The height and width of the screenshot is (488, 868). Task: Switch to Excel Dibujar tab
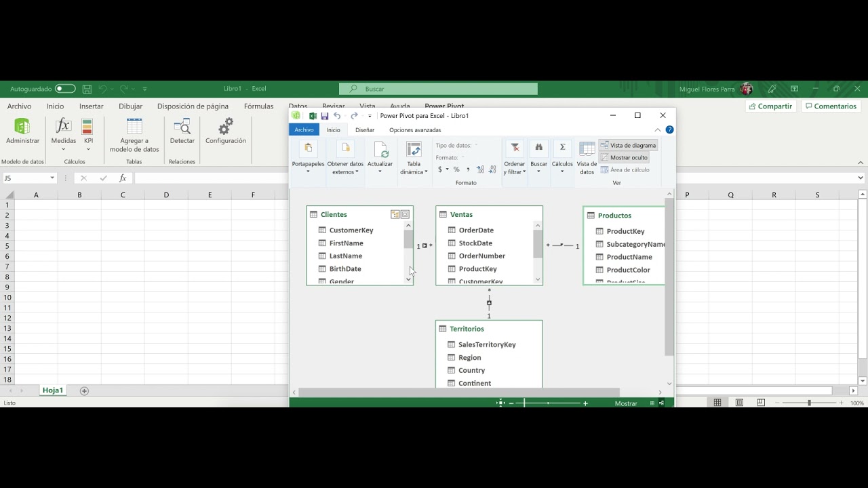click(131, 106)
